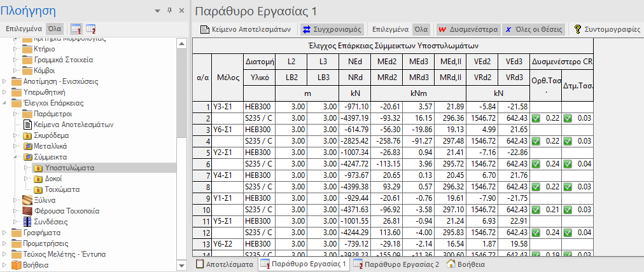Click navigation tree scrollbar down arrow
Image resolution: width=644 pixels, height=272 pixels.
[x=182, y=266]
